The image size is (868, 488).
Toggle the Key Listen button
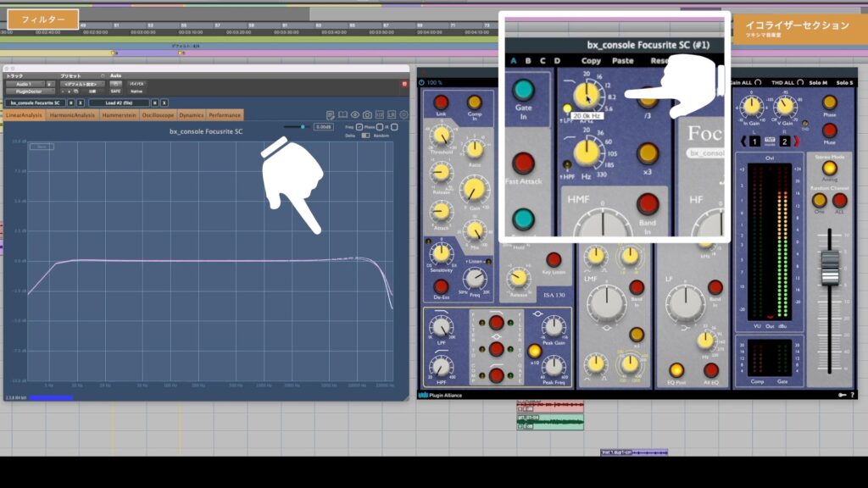click(554, 259)
